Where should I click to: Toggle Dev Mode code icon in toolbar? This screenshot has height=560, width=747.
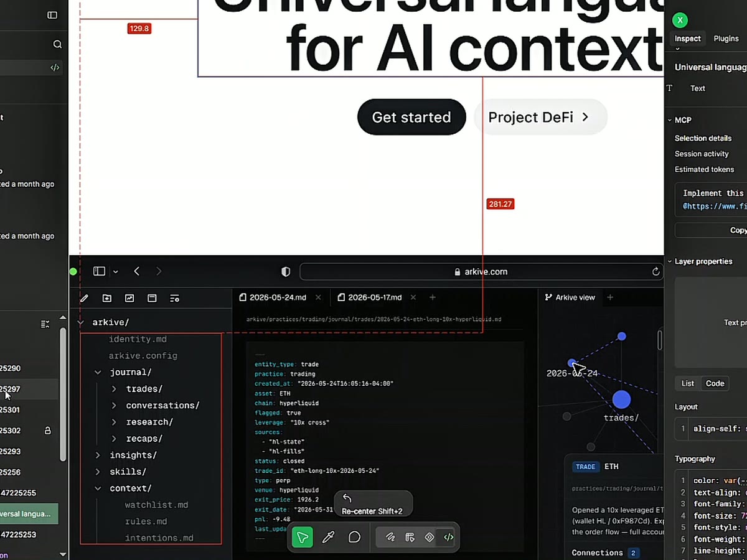coord(448,538)
